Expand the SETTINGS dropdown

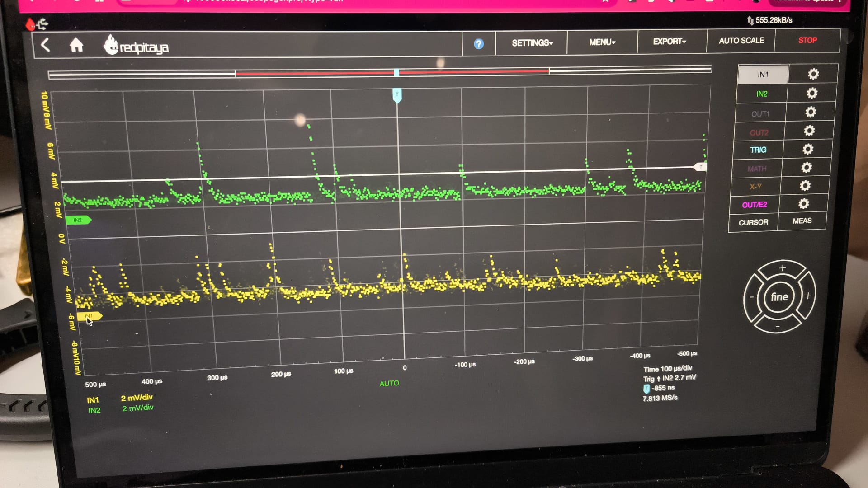[x=532, y=43]
